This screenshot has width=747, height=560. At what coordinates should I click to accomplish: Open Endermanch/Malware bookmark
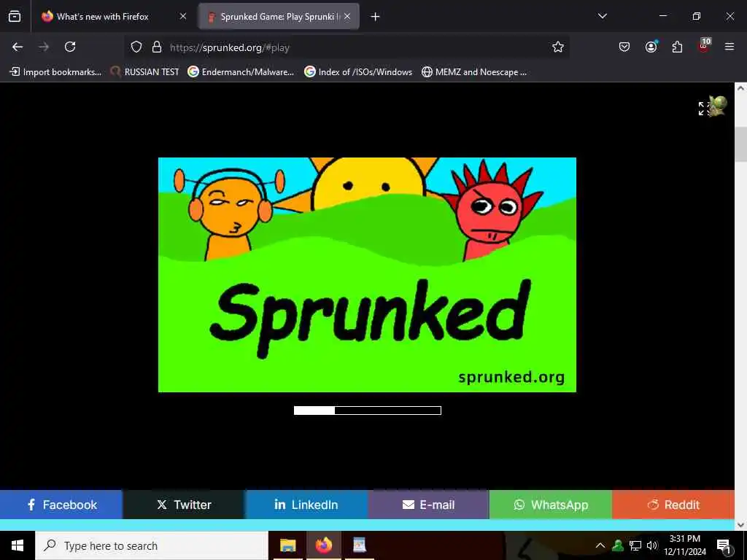click(241, 72)
